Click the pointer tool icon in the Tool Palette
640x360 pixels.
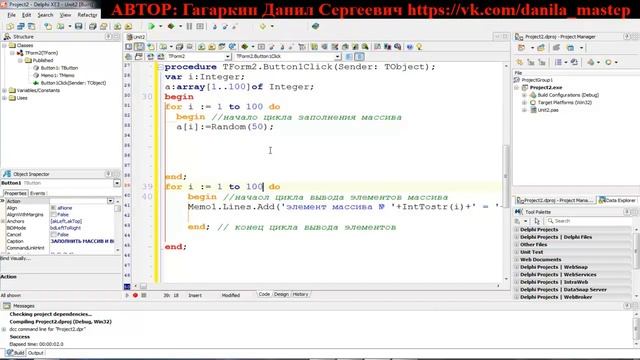tap(537, 221)
